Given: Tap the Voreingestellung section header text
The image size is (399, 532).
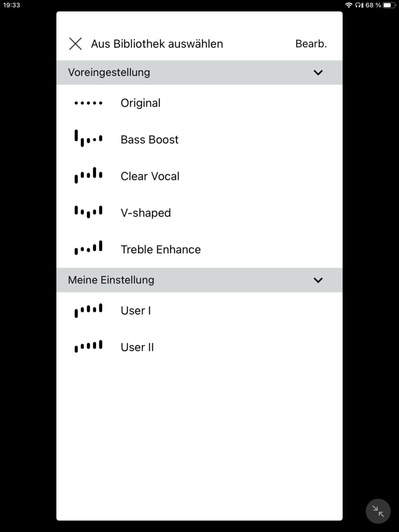Looking at the screenshot, I should (x=109, y=72).
